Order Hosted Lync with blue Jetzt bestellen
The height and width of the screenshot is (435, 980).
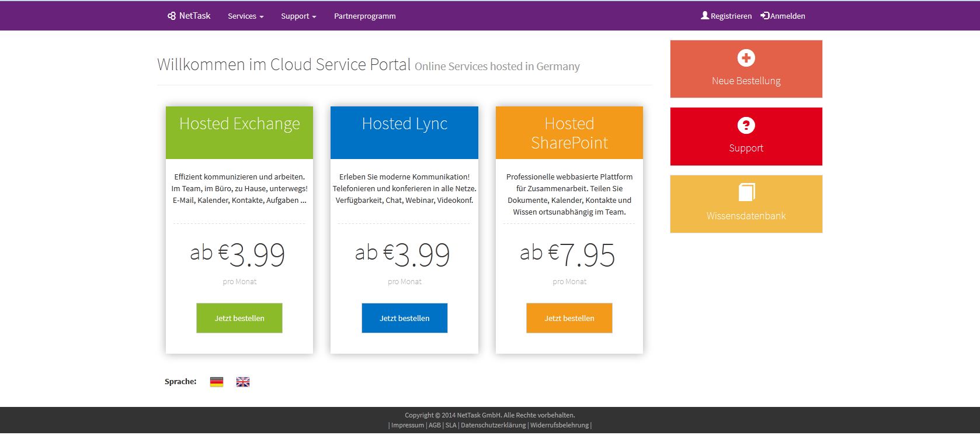click(x=405, y=318)
